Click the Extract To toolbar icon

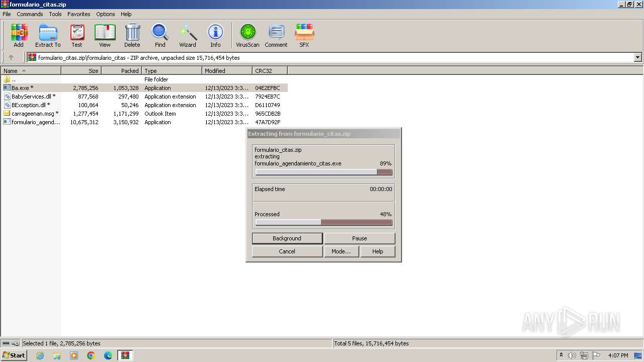(x=48, y=36)
